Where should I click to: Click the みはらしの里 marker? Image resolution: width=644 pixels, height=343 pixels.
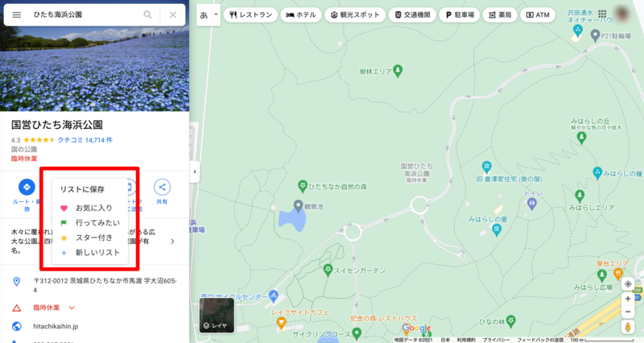point(497,230)
